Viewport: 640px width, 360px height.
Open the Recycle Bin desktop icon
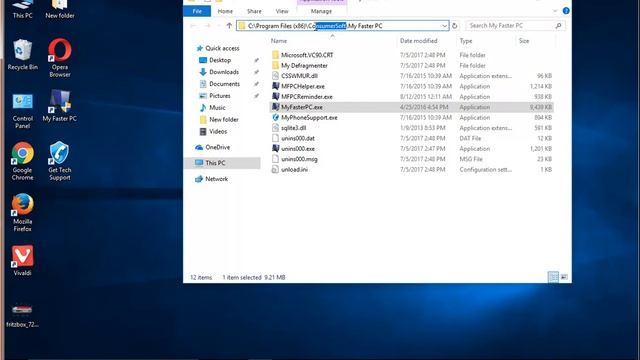click(x=22, y=55)
